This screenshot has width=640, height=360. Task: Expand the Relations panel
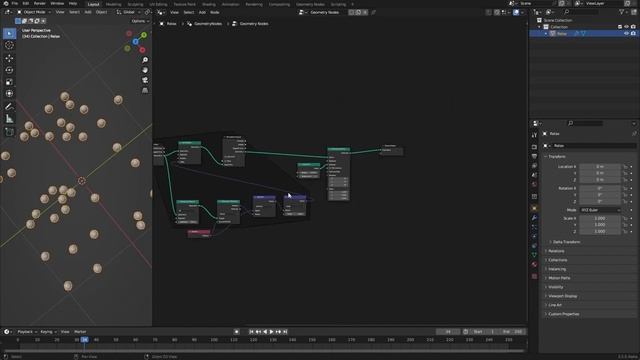click(x=556, y=251)
